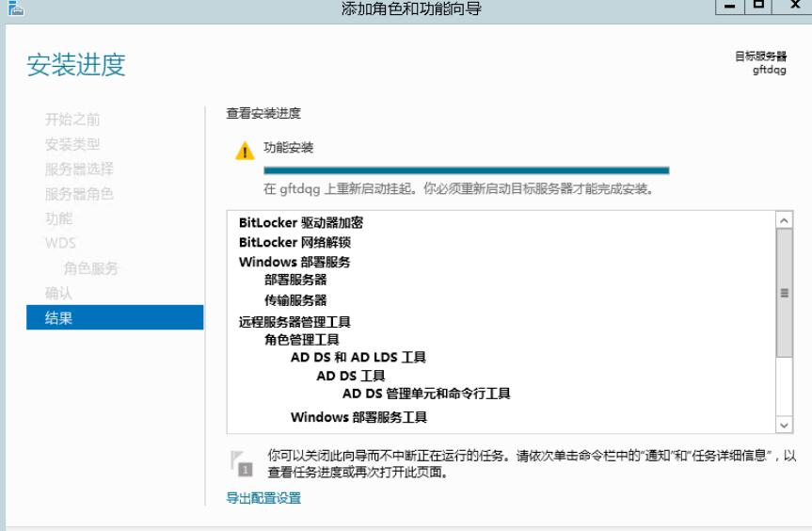Select the 传输服务器 entry

[295, 300]
